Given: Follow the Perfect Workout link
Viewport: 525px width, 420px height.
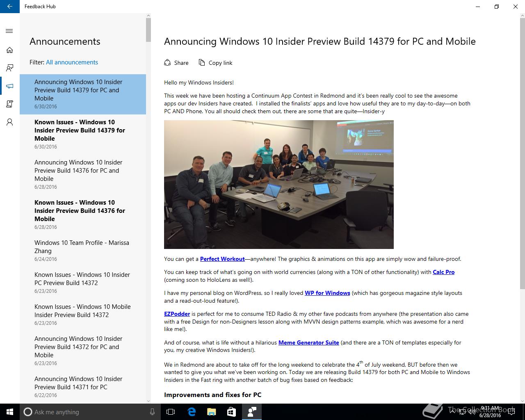Looking at the screenshot, I should 222,259.
